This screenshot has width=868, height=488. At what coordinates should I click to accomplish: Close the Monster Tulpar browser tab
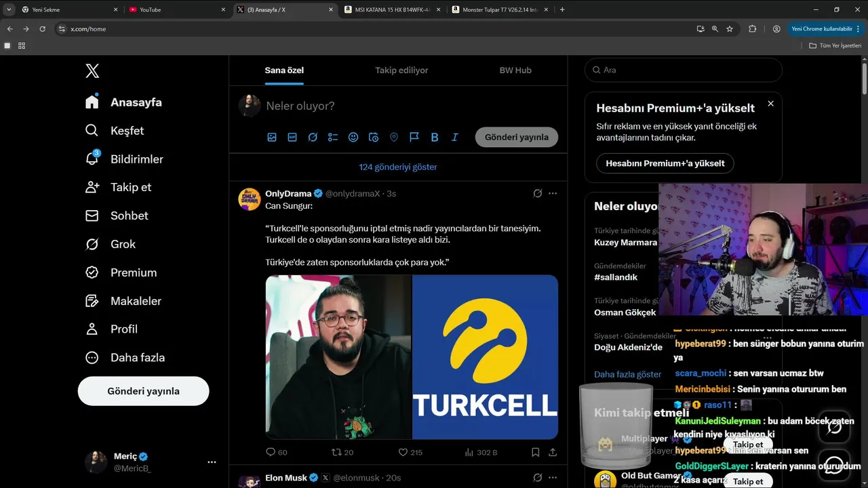coord(546,9)
